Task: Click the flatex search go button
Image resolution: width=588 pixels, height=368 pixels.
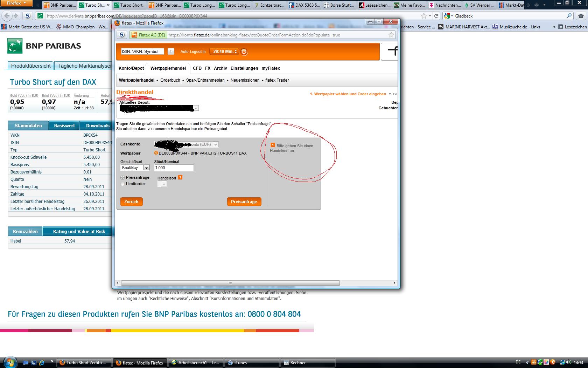Action: click(171, 52)
